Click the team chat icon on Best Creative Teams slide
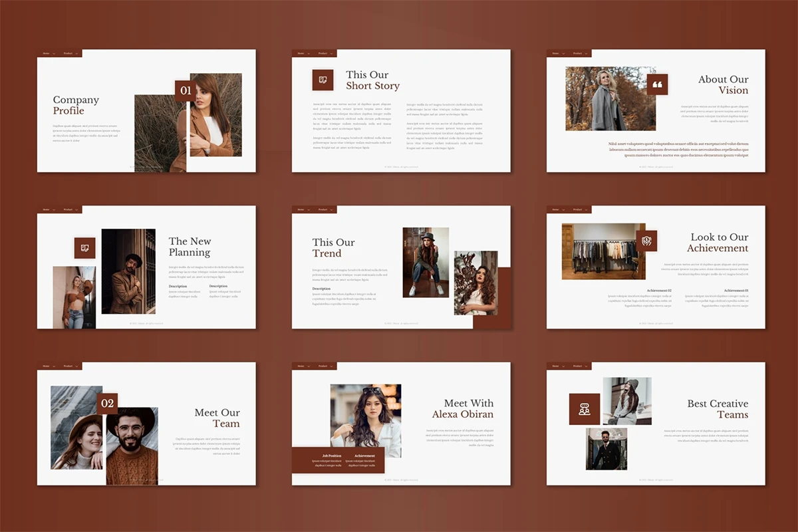 coord(584,409)
